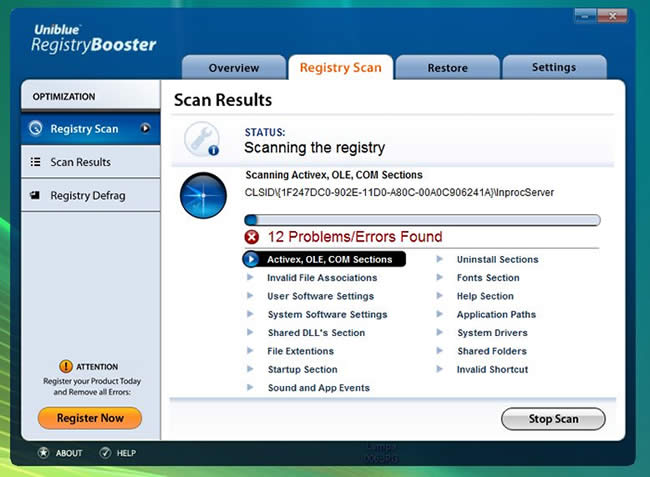Select System Drivers category
The width and height of the screenshot is (650, 477).
tap(492, 333)
